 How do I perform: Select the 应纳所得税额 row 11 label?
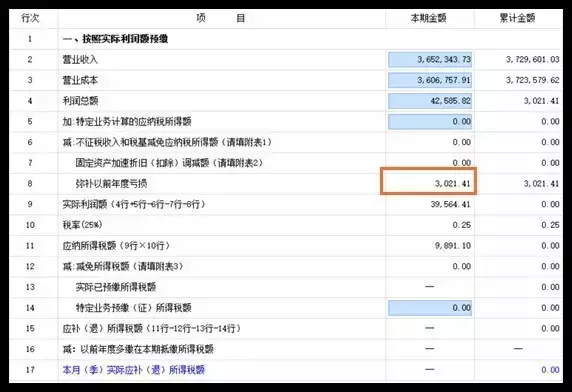click(x=116, y=246)
